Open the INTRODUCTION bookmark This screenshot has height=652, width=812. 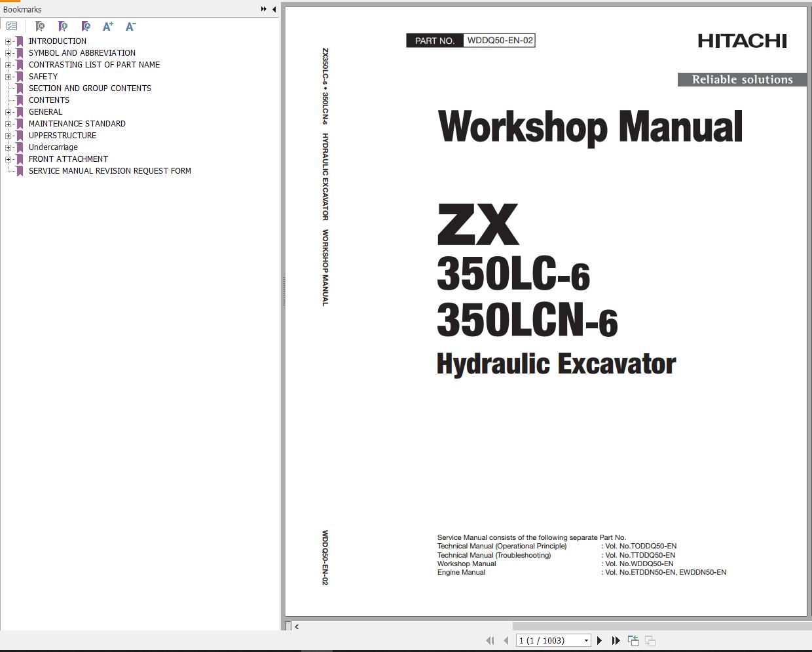pos(58,41)
